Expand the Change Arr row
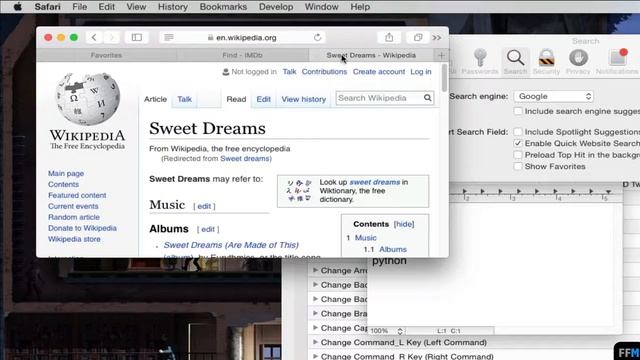Viewport: 640px width, 360px height. click(x=315, y=270)
